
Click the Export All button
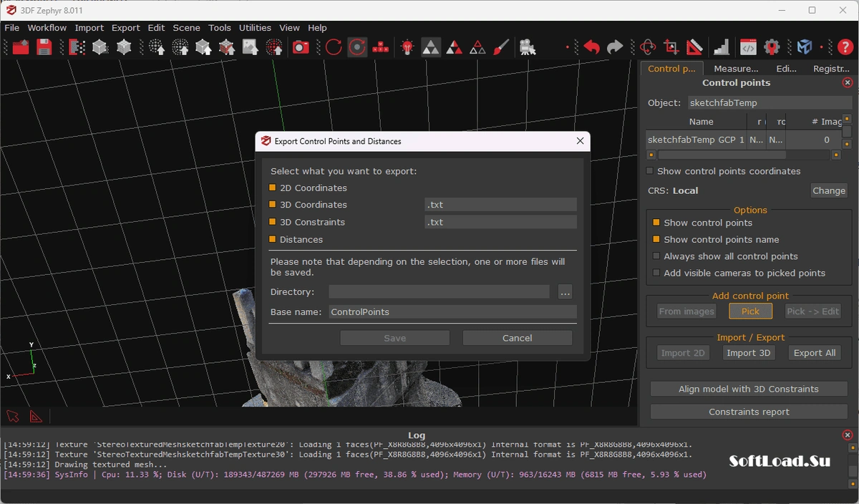click(815, 353)
